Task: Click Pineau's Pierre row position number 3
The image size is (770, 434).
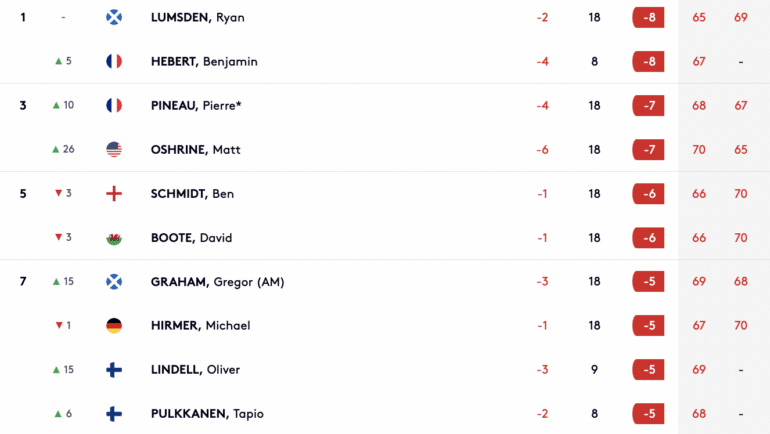Action: pyautogui.click(x=23, y=106)
